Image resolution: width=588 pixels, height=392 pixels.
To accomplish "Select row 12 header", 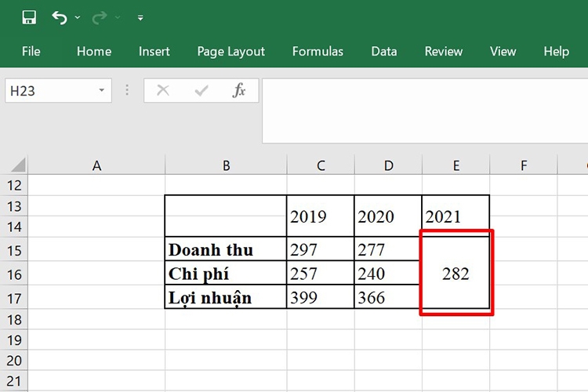I will (x=14, y=185).
